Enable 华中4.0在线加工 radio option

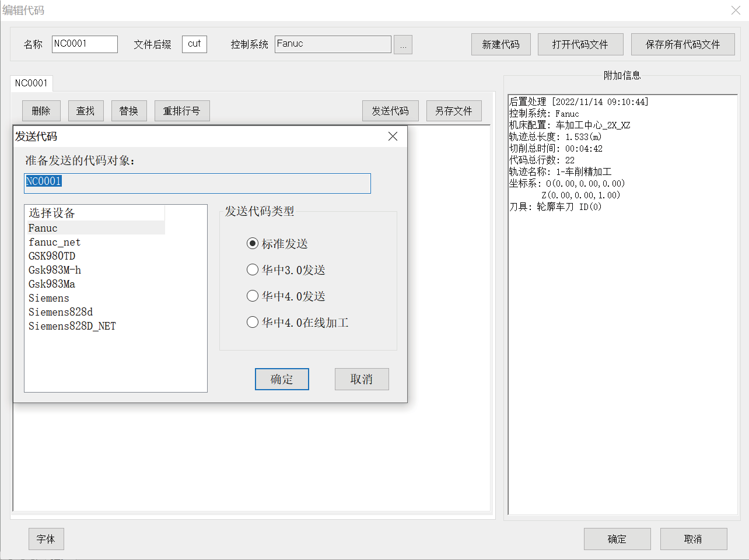[253, 323]
